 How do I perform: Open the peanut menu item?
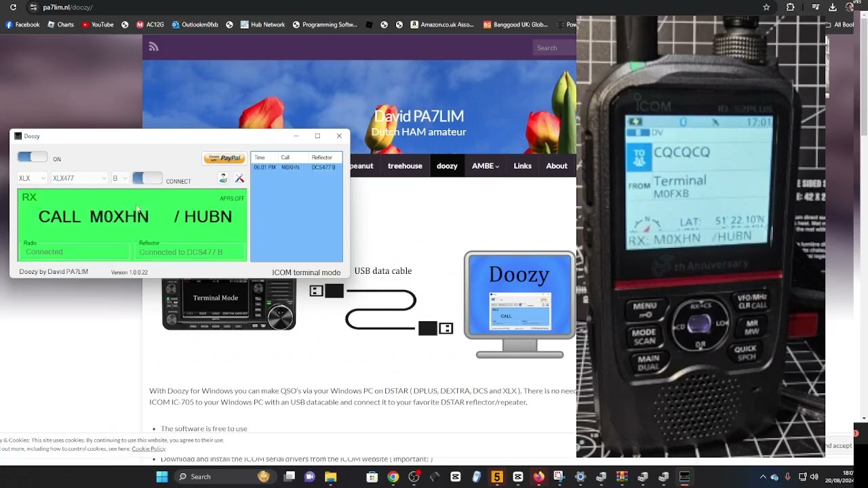(362, 165)
